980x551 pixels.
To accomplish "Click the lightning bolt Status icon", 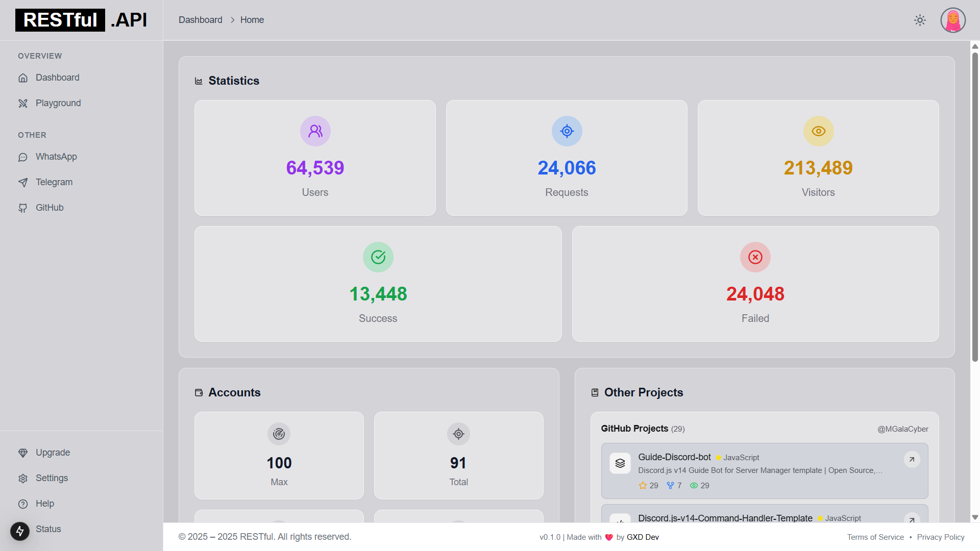I will click(20, 531).
